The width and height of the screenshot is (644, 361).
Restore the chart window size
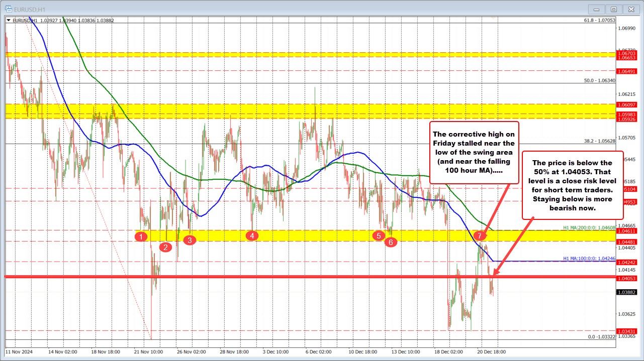[613, 9]
